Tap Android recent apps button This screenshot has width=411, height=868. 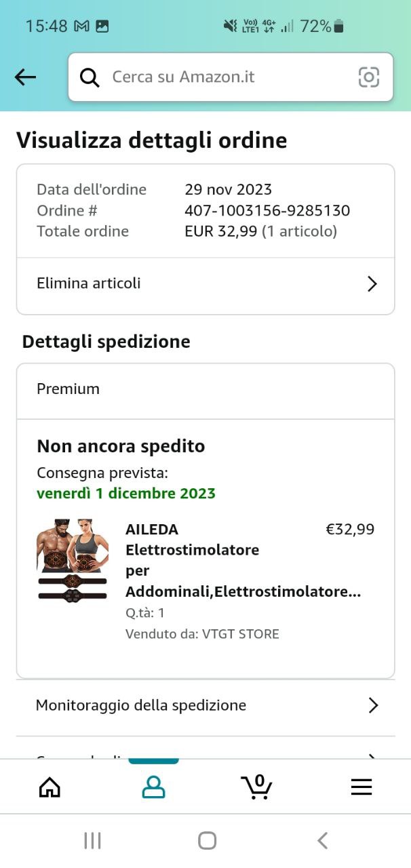point(92,841)
